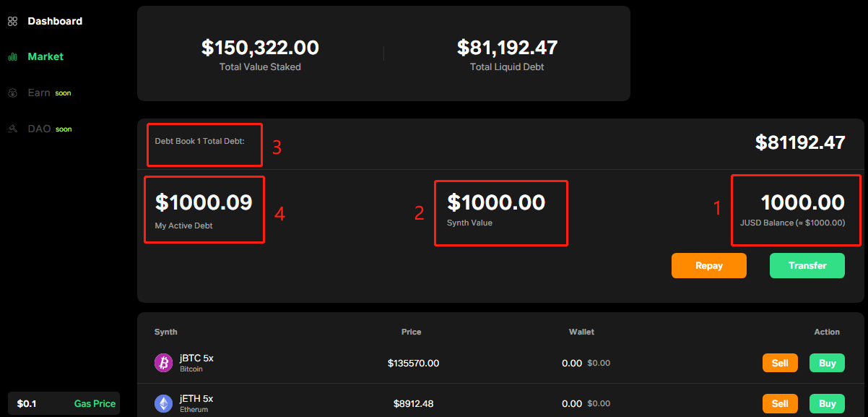Buy jETH 5x synth
Screen dimensions: 868x417
pos(827,403)
